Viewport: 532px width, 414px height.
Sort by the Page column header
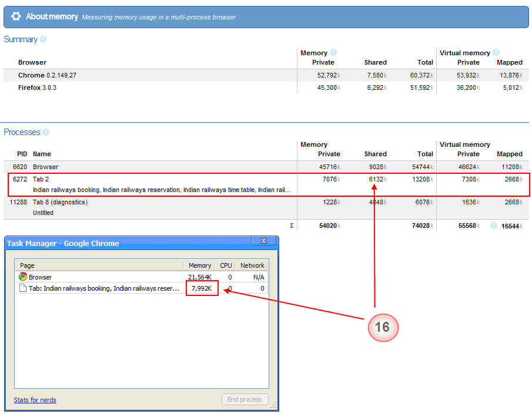(x=99, y=265)
